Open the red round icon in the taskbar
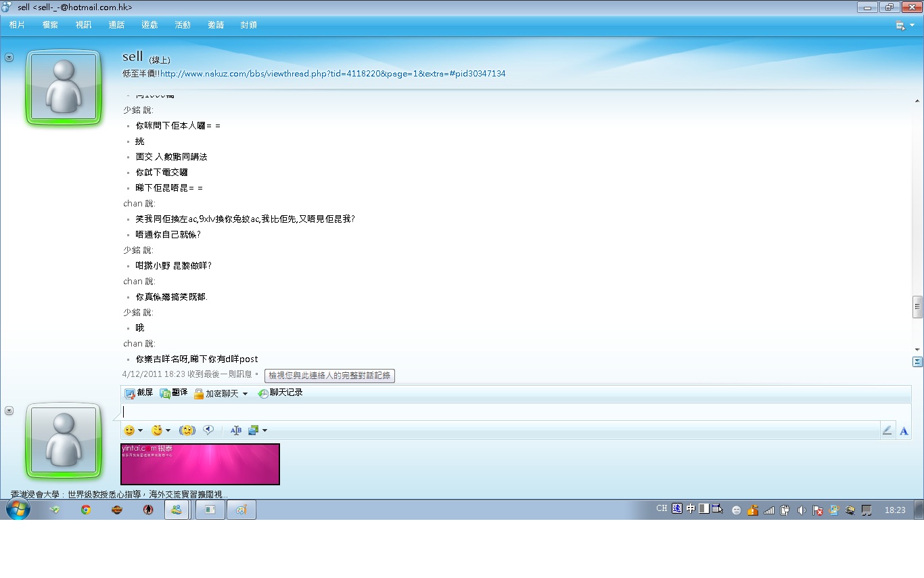 click(148, 510)
